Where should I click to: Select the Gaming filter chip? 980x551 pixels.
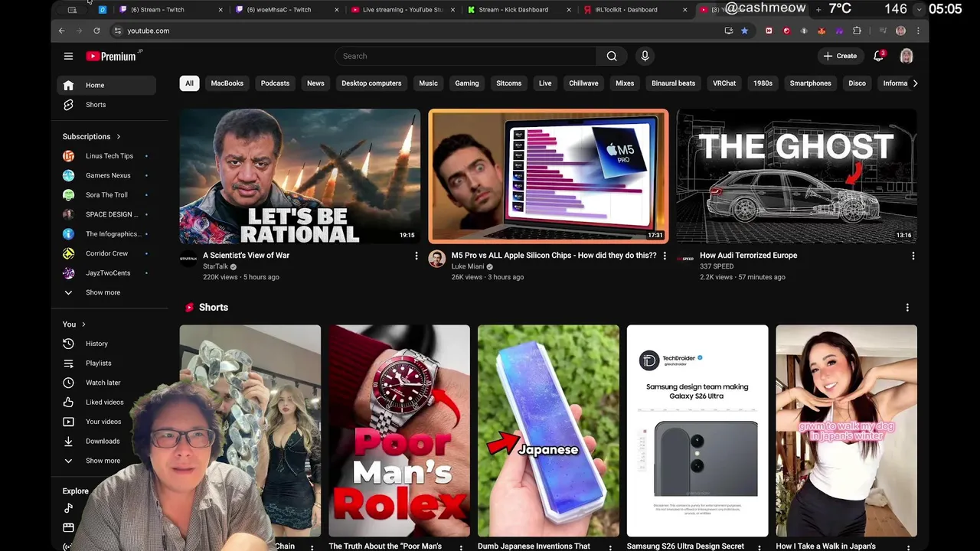(x=467, y=83)
